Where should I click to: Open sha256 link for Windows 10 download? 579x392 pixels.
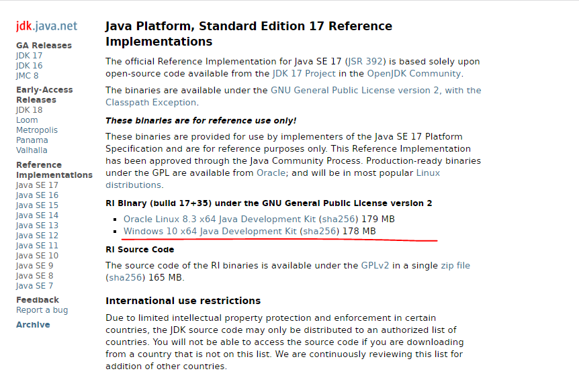pos(320,232)
